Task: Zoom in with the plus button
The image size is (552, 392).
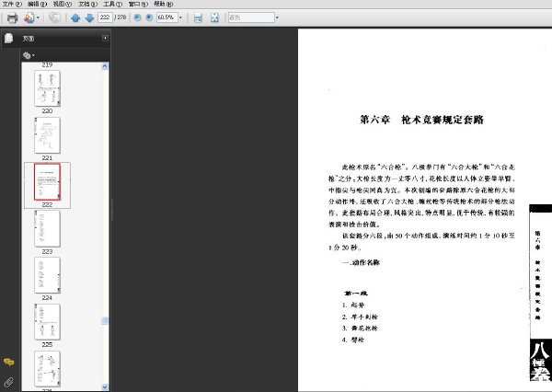Action: [149, 17]
